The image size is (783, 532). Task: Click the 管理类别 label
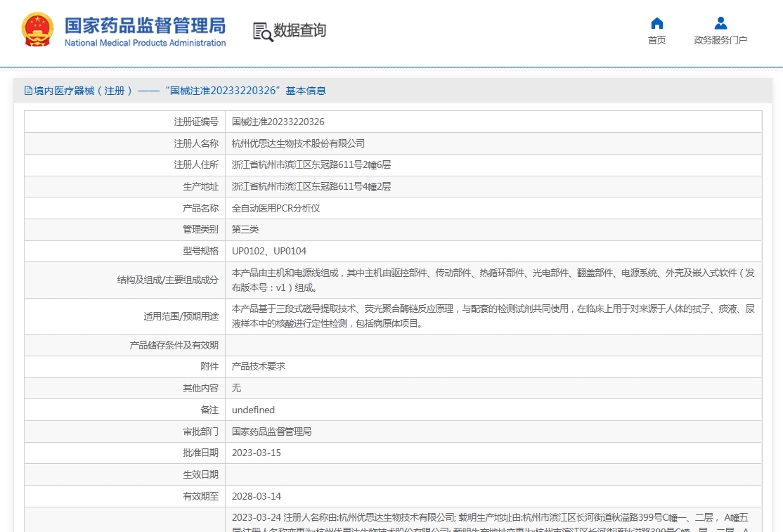pos(201,230)
